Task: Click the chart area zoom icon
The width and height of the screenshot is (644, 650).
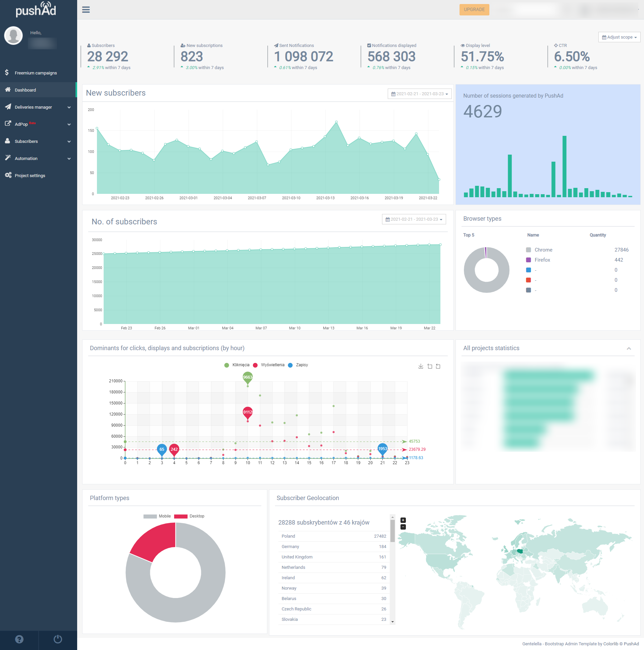Action: click(x=430, y=366)
